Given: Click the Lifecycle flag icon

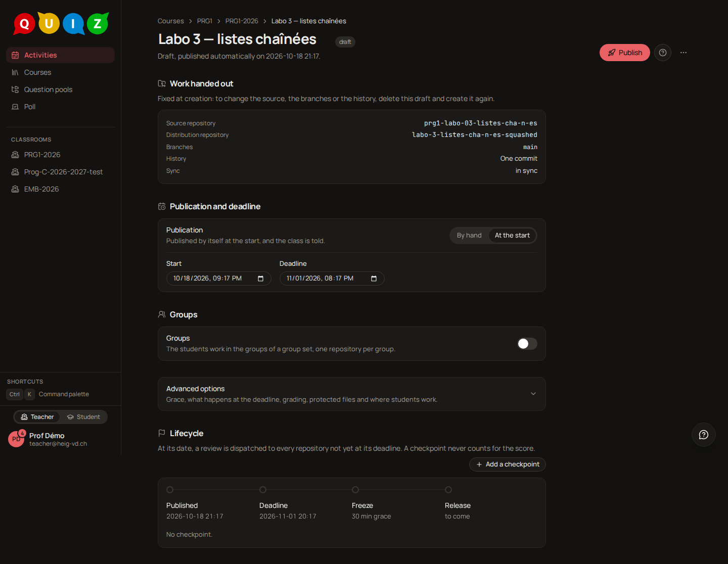Looking at the screenshot, I should point(162,433).
